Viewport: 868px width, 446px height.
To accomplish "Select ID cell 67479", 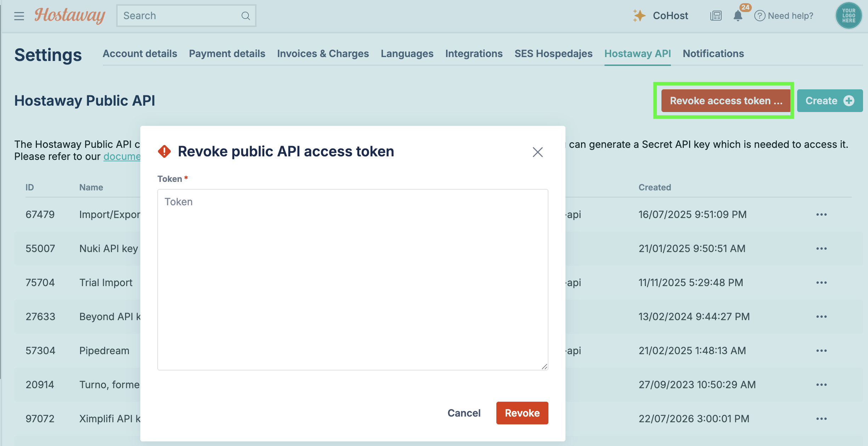I will tap(40, 214).
